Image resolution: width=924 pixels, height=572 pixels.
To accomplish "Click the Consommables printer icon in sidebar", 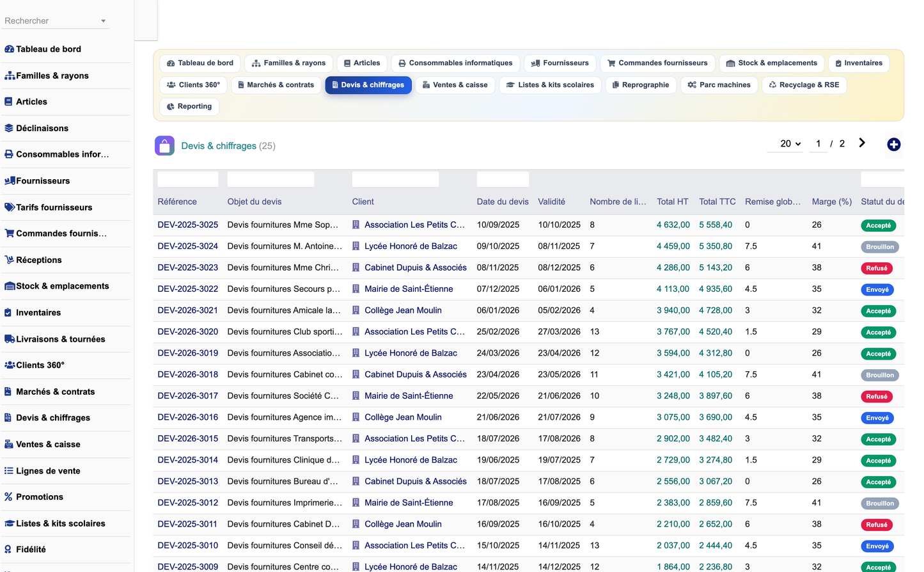I will (x=9, y=154).
